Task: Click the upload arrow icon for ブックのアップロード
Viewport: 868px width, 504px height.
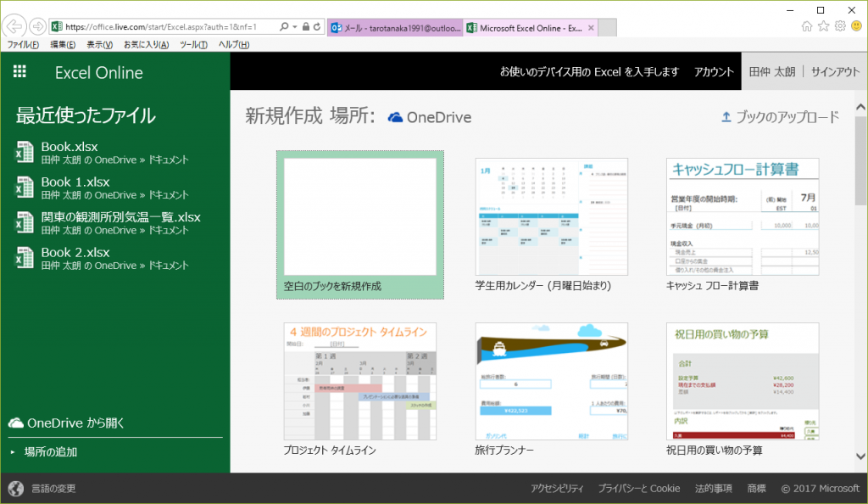Action: [x=726, y=117]
